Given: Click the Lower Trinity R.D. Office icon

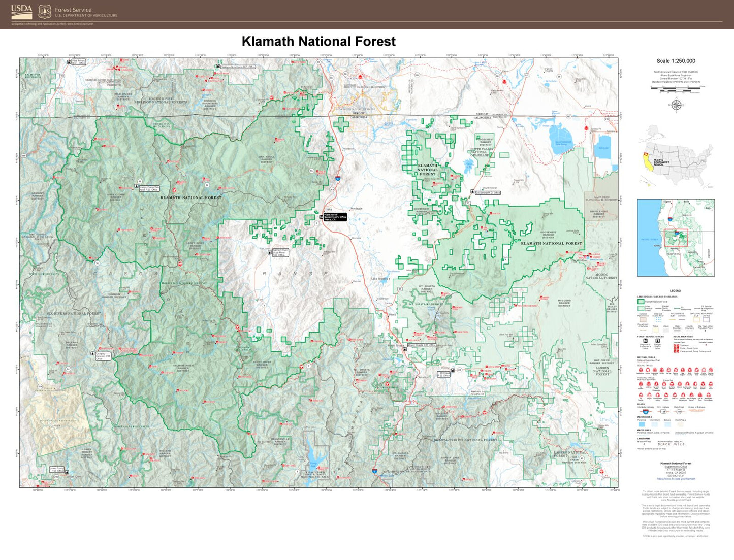Looking at the screenshot, I should click(67, 472).
